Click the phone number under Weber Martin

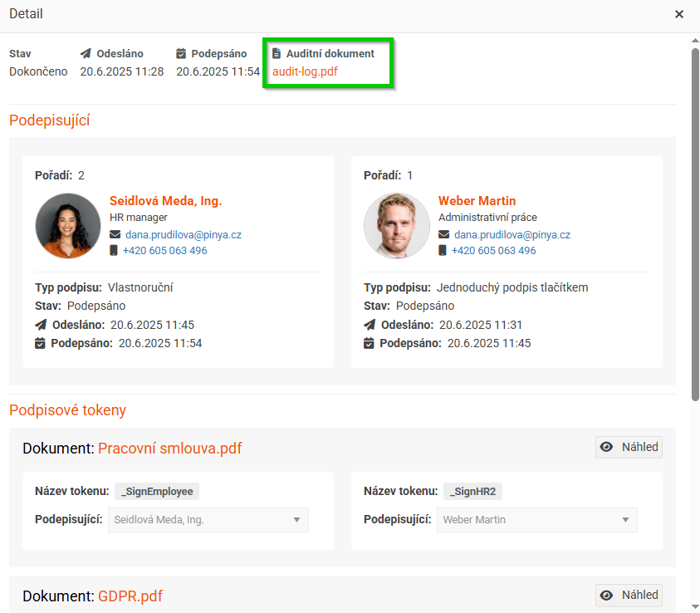493,251
